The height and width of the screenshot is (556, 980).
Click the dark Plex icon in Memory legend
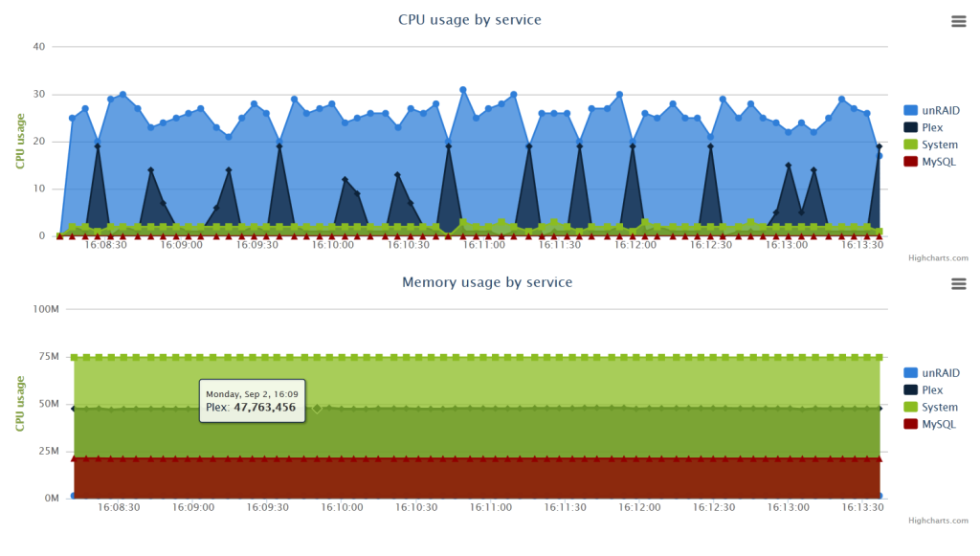tap(911, 390)
